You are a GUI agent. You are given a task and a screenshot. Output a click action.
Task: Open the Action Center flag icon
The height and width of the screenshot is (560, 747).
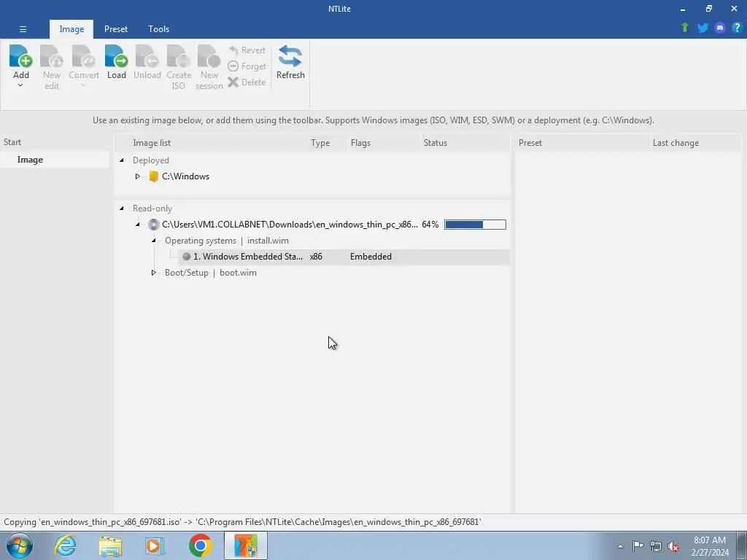click(638, 545)
